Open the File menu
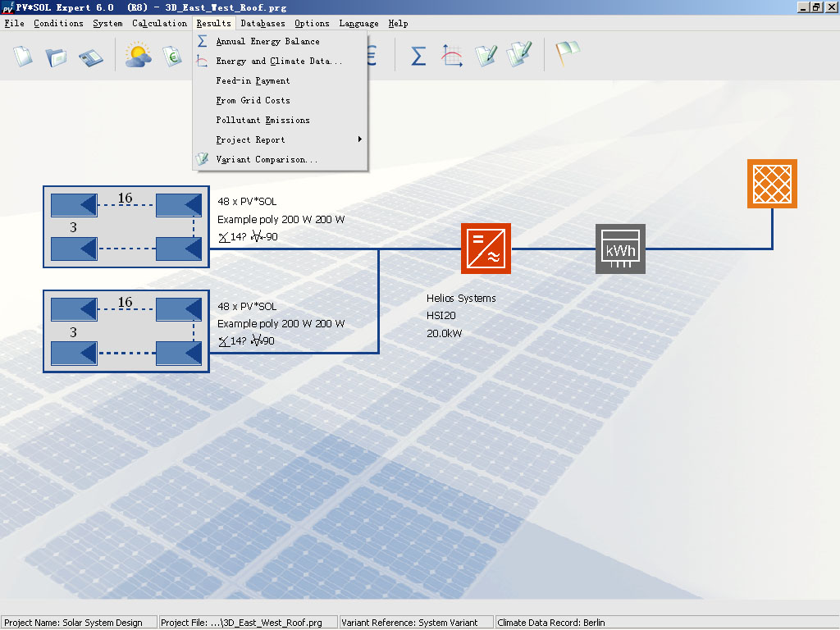Viewport: 840px width, 630px height. tap(15, 23)
